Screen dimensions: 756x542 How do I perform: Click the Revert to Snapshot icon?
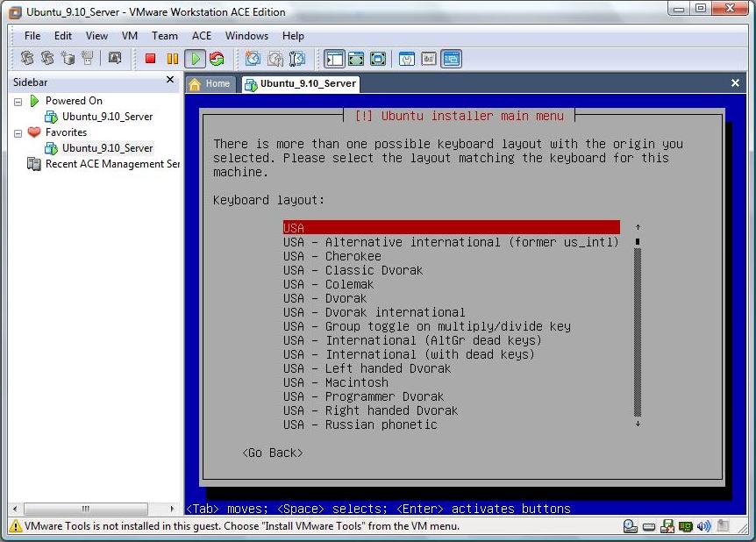click(275, 59)
